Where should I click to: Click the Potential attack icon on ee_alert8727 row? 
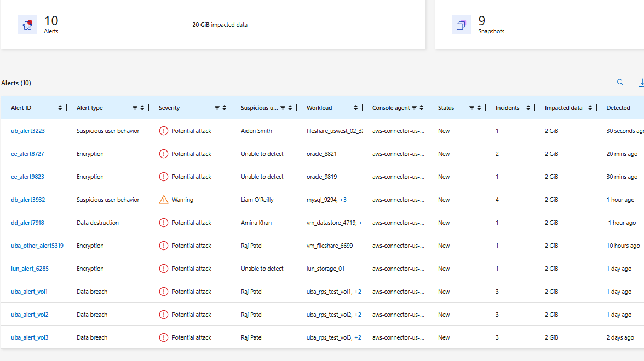point(164,154)
